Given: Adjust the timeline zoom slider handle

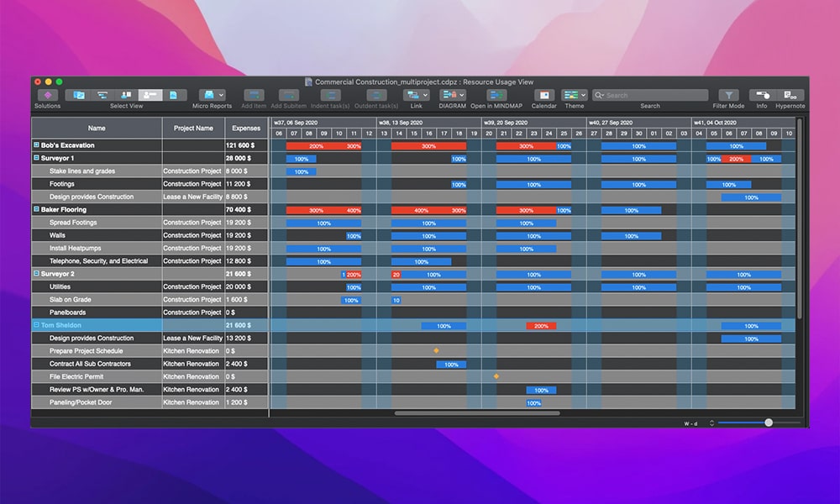Looking at the screenshot, I should tap(769, 423).
